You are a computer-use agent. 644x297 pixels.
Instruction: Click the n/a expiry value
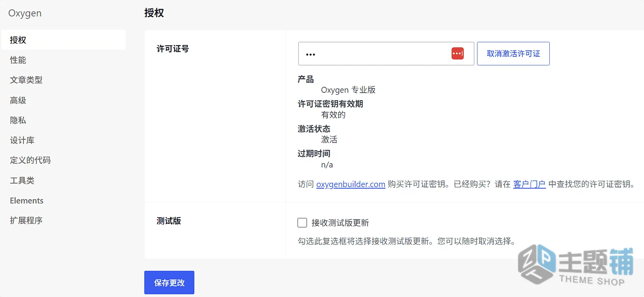[327, 165]
